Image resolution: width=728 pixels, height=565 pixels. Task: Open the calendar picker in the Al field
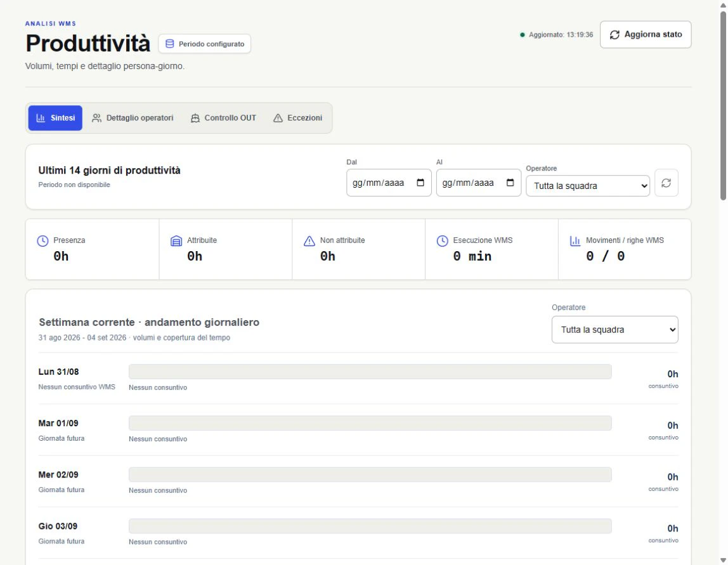tap(510, 183)
